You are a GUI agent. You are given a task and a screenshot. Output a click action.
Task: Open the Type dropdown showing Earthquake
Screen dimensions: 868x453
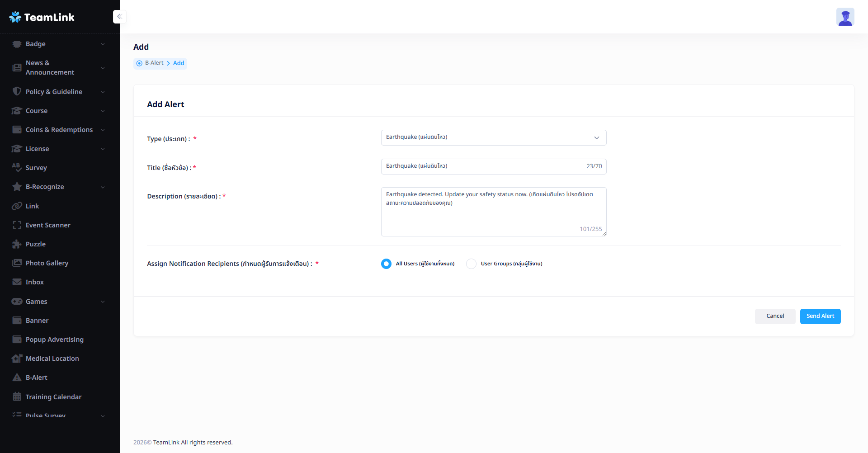493,137
